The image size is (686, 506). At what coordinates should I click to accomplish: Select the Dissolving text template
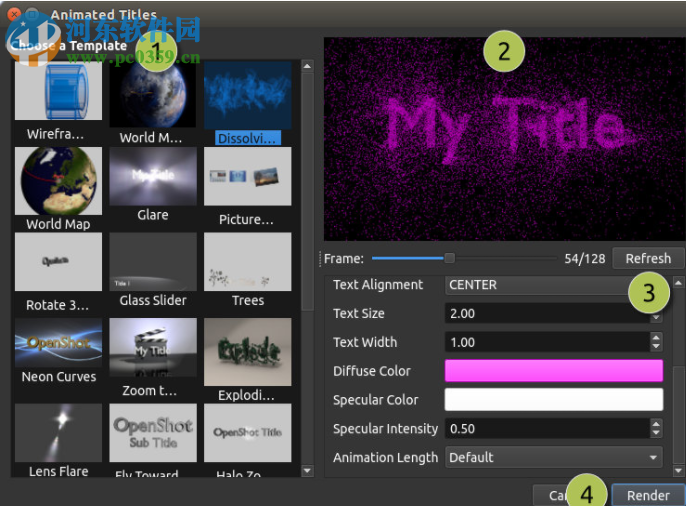(248, 95)
